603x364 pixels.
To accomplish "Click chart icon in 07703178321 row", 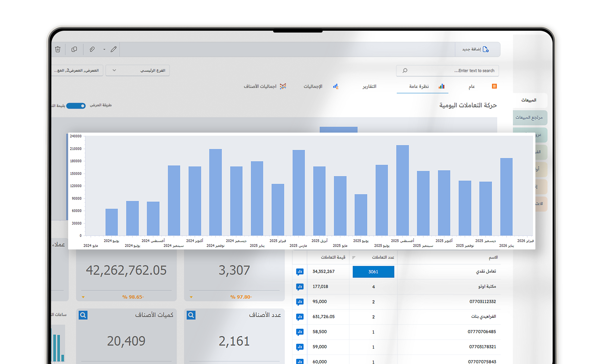I will 300,347.
